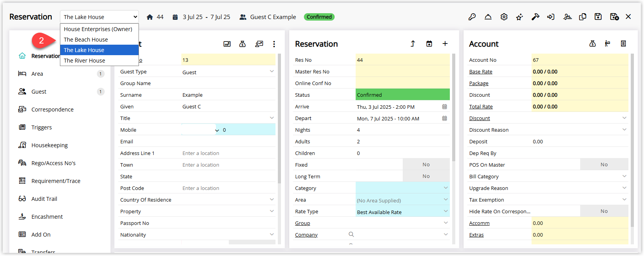Click the service bell icon
644x256 pixels.
pyautogui.click(x=488, y=17)
